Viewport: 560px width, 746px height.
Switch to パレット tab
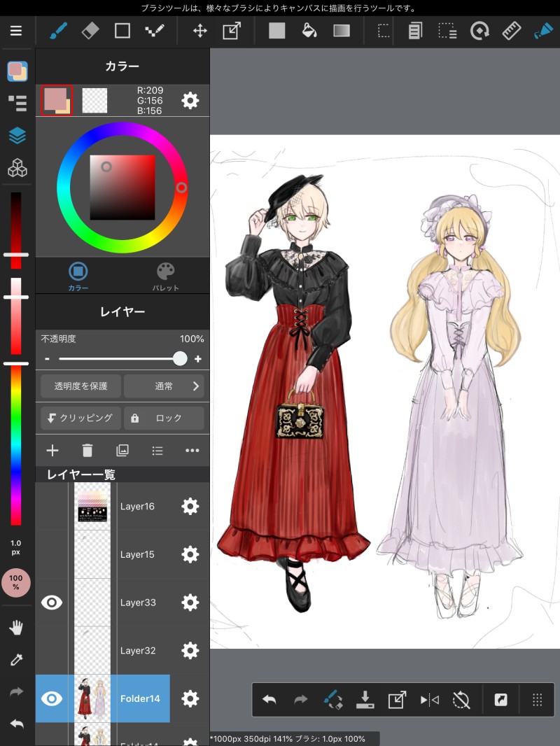(166, 276)
